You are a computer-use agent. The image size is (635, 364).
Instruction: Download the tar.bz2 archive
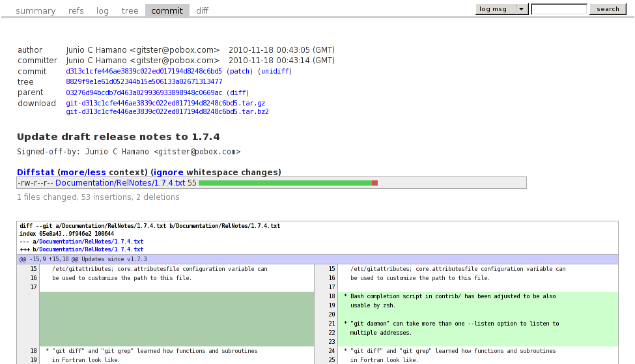pos(167,112)
